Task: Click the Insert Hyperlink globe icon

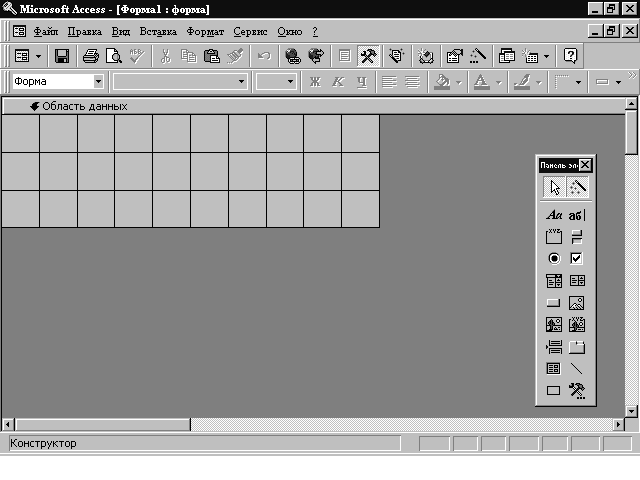Action: [x=293, y=56]
